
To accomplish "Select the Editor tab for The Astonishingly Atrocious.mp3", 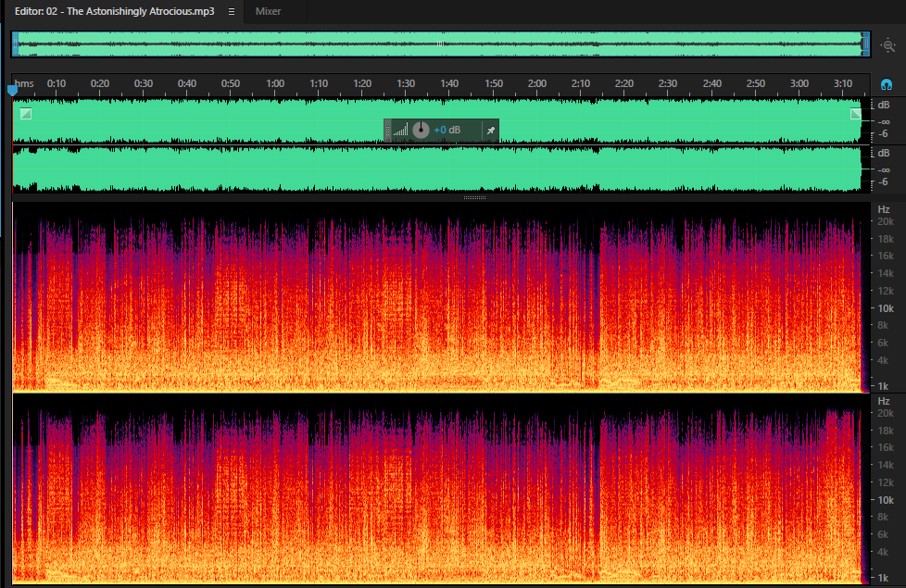I will click(x=114, y=11).
